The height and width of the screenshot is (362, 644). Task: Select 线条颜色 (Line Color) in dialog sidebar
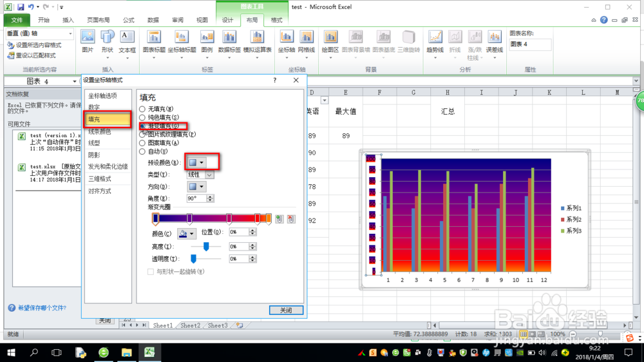click(99, 131)
